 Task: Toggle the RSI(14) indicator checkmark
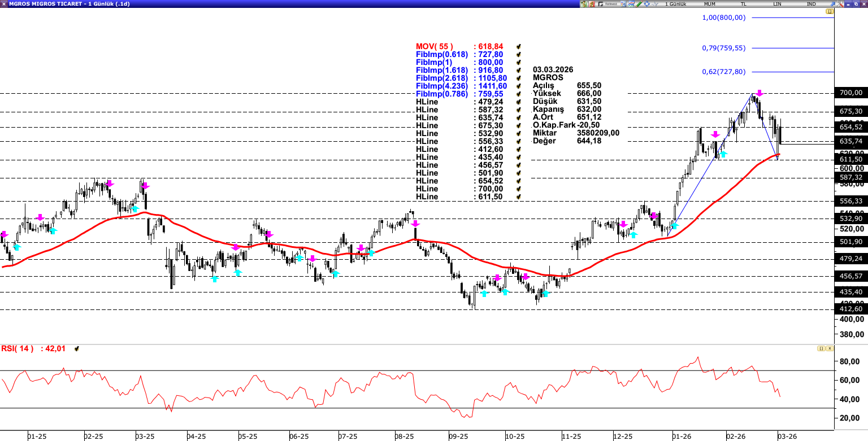coord(77,349)
